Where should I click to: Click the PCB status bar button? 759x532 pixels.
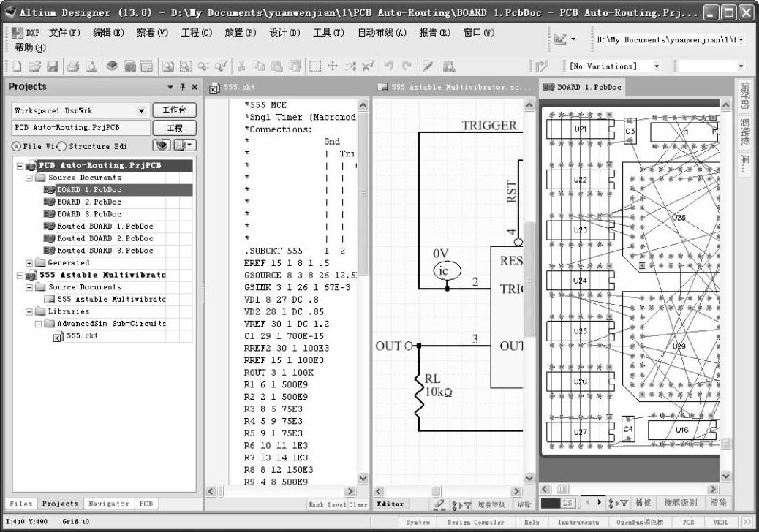[x=688, y=522]
